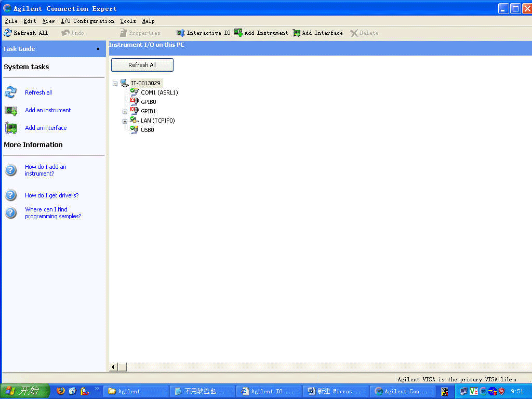Click the Add Instrument toolbar icon
The height and width of the screenshot is (399, 532).
tap(238, 33)
